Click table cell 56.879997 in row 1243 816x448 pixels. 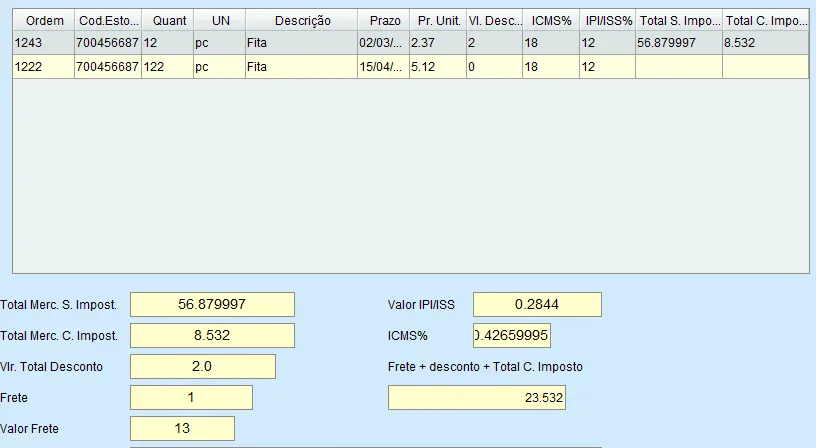point(679,43)
